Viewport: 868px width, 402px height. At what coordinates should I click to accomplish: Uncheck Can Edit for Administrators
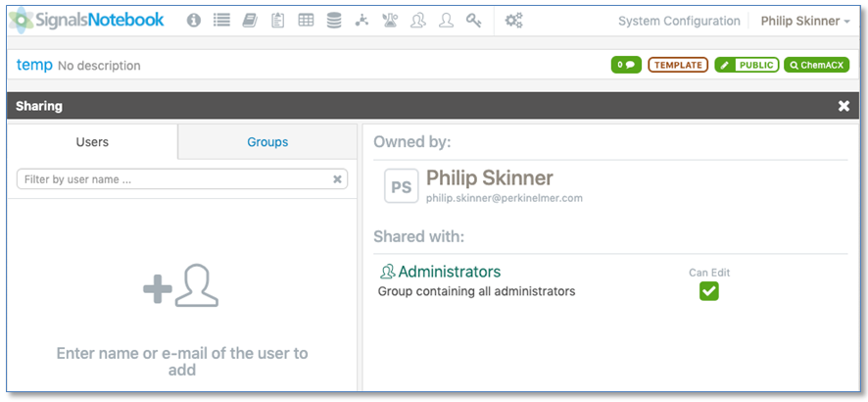(708, 291)
